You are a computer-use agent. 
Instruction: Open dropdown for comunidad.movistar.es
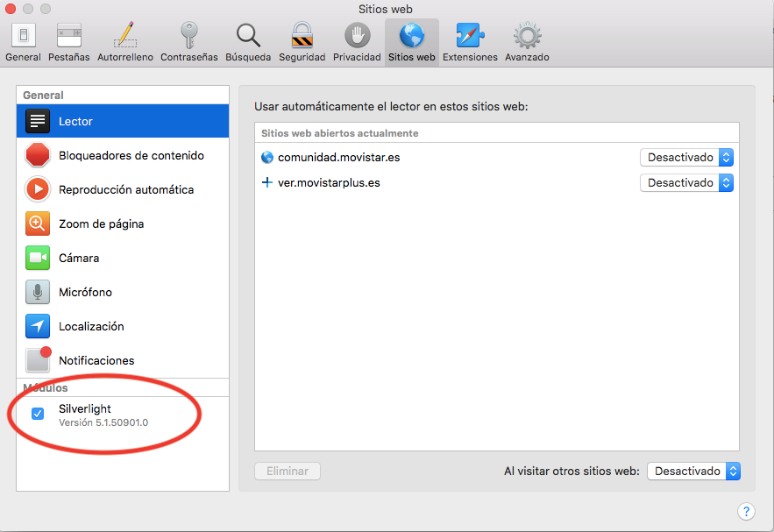click(686, 158)
